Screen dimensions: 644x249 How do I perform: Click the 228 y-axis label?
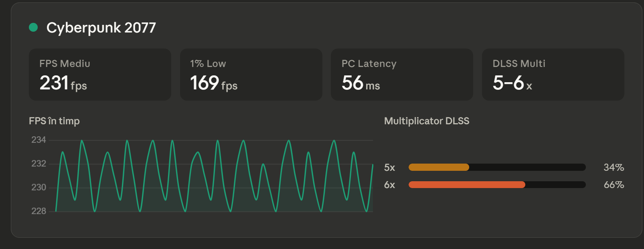pyautogui.click(x=38, y=211)
